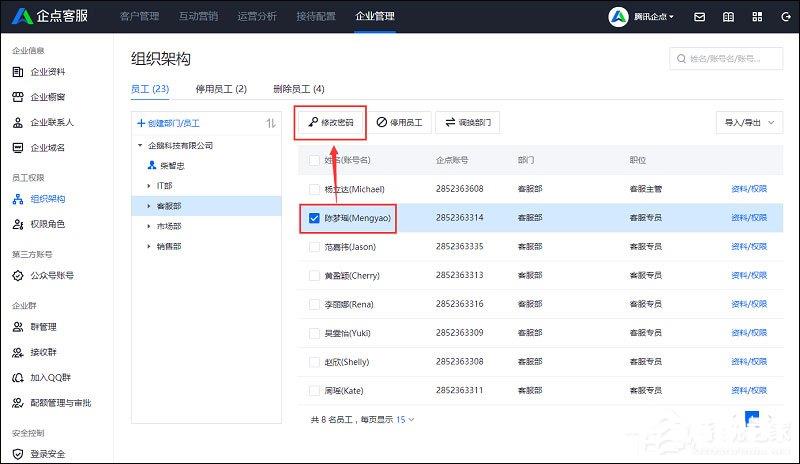Open 公众号账号 badge icon
Viewport: 800px width, 464px height.
18,276
